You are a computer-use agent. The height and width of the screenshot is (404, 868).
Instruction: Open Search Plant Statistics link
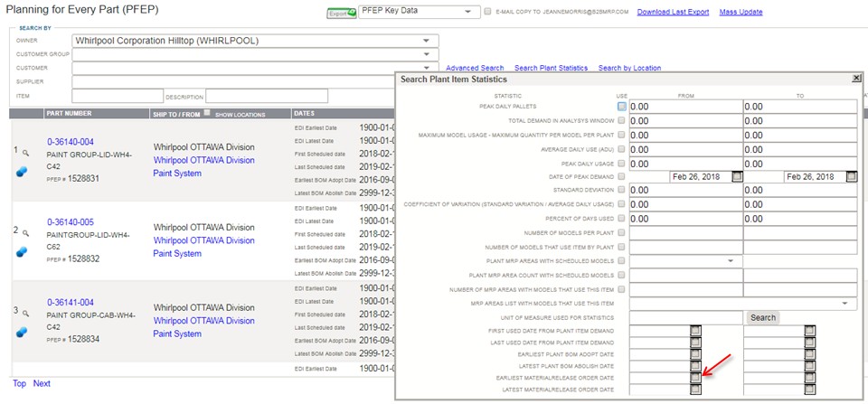551,68
